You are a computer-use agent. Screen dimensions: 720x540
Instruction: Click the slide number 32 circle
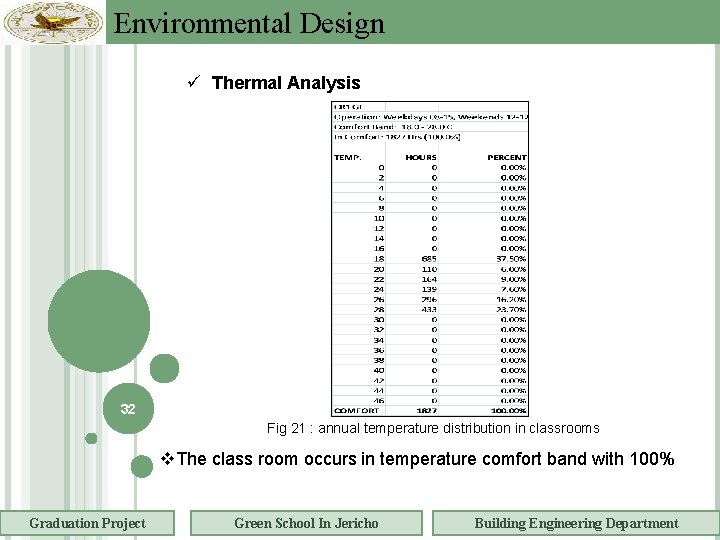pos(128,409)
